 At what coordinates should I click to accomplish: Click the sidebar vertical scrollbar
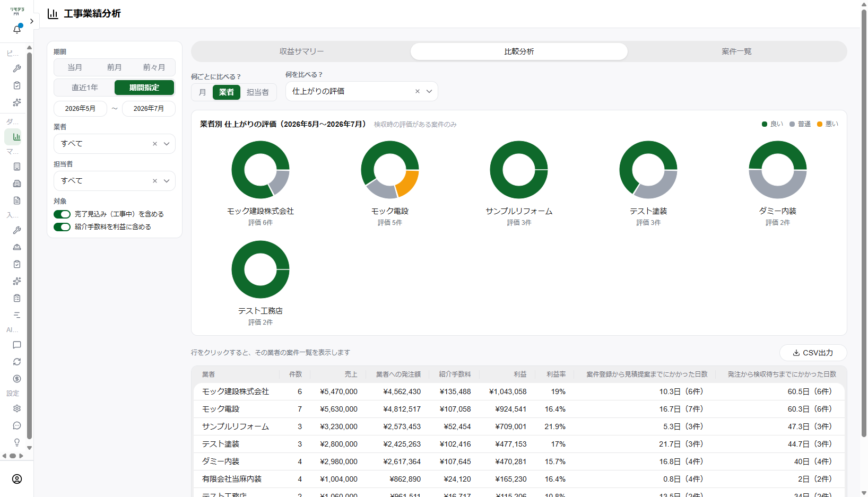tap(29, 247)
